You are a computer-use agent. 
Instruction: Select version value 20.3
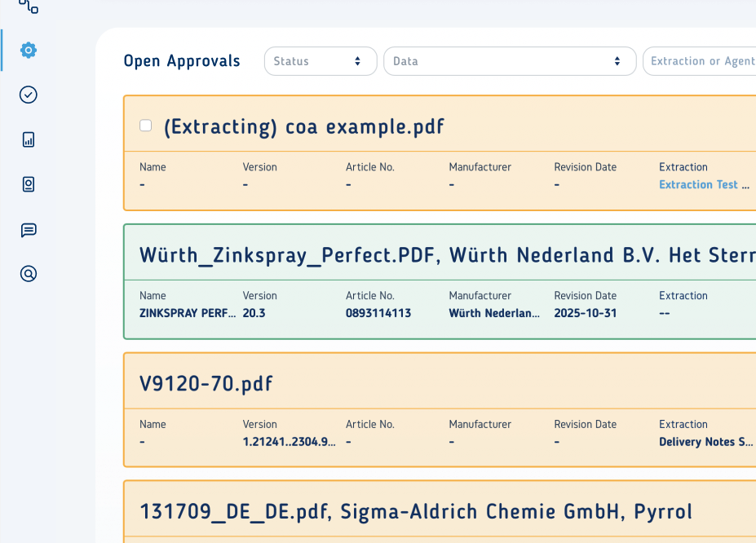[254, 313]
